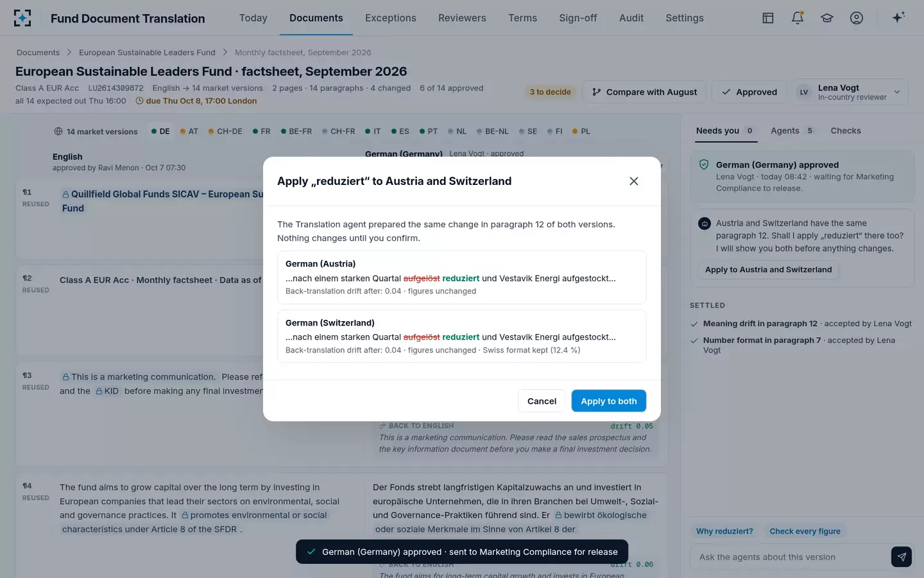Viewport: 924px width, 578px height.
Task: Open European Sustainable Leaders Fund breadcrumb
Action: point(147,53)
